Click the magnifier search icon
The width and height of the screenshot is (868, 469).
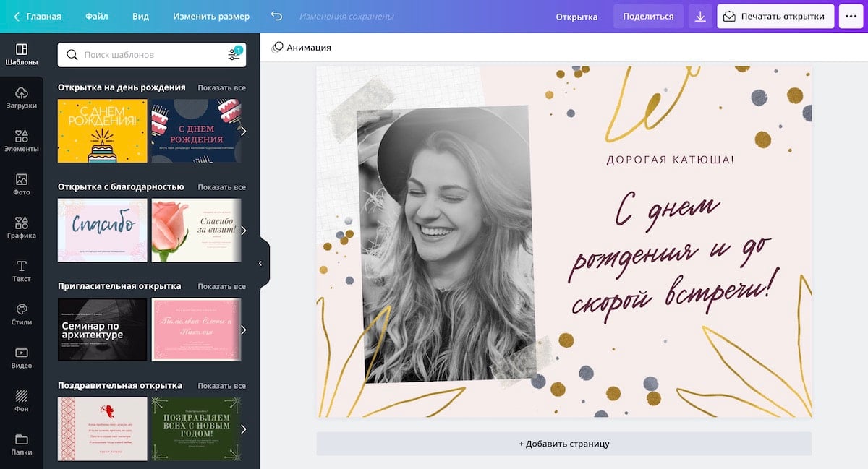point(72,54)
